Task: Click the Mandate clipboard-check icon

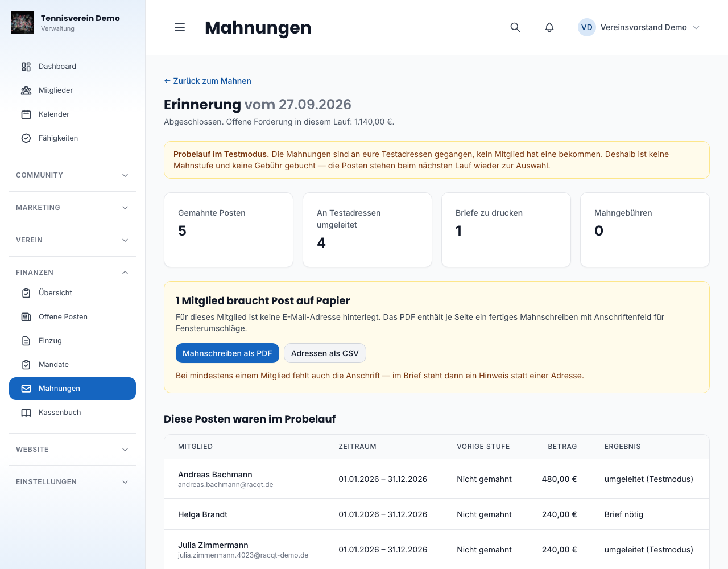Action: [x=26, y=365]
